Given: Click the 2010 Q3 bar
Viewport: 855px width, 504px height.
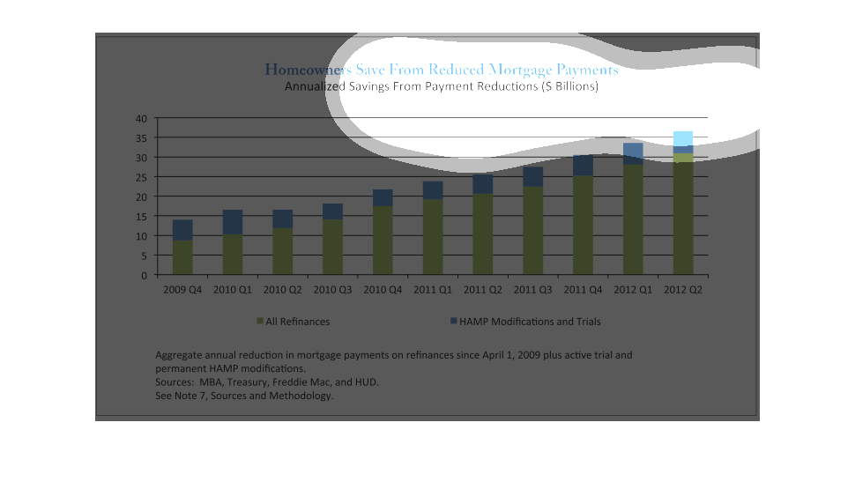Looking at the screenshot, I should pyautogui.click(x=332, y=239).
